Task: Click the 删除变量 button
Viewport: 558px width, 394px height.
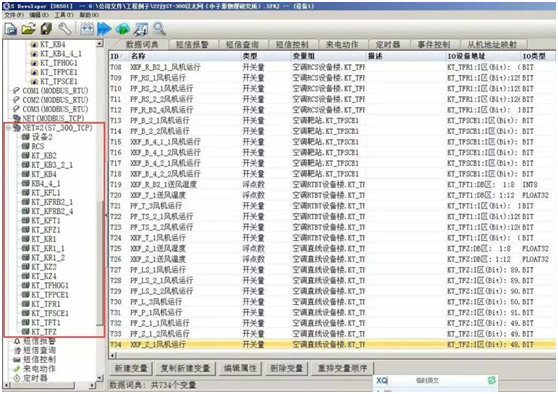Action: click(x=286, y=368)
